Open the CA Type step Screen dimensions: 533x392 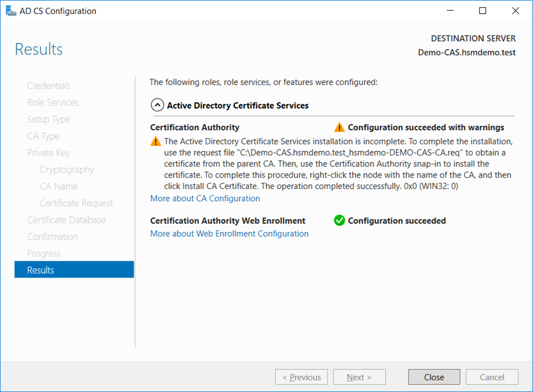[x=43, y=136]
